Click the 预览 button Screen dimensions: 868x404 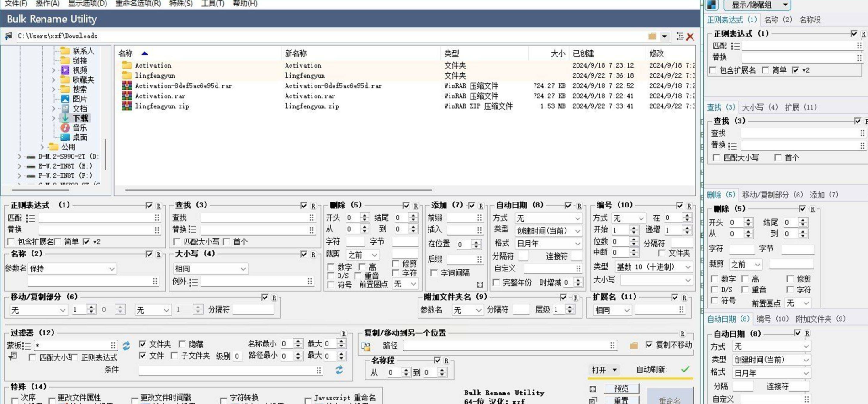[x=621, y=388]
